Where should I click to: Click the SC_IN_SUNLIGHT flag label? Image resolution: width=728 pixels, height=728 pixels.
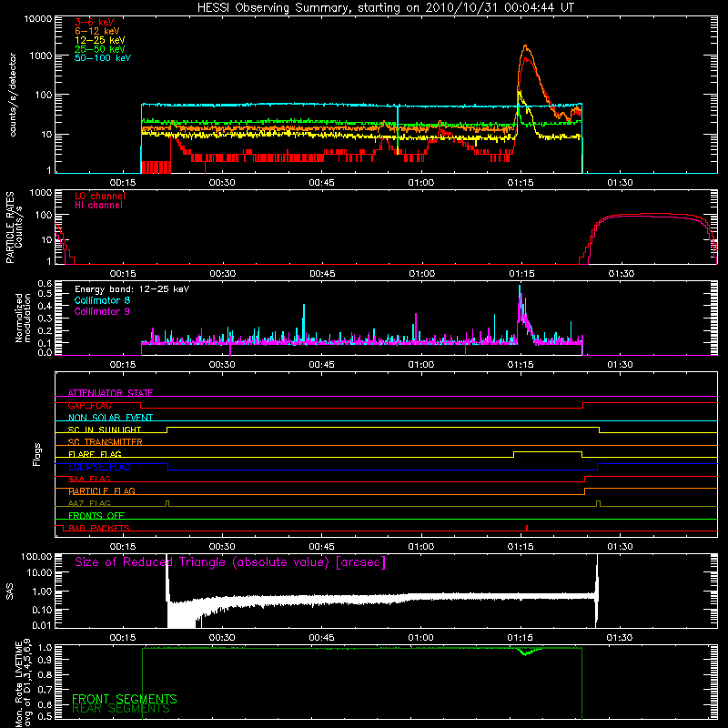coord(105,430)
